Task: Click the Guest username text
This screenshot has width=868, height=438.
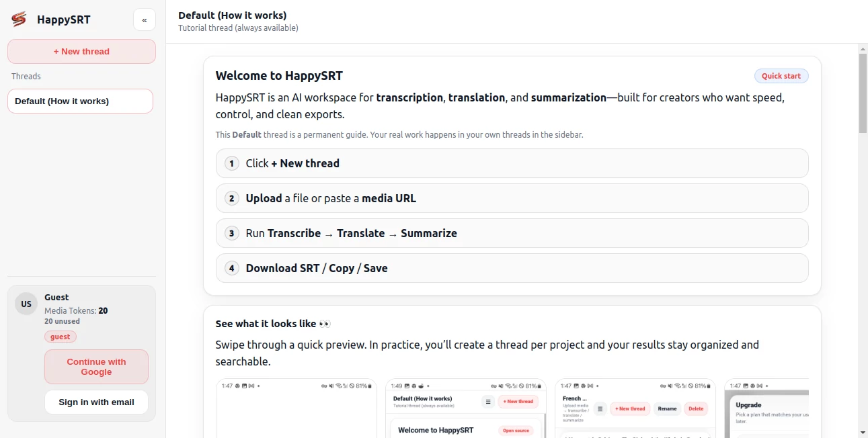Action: pos(56,297)
